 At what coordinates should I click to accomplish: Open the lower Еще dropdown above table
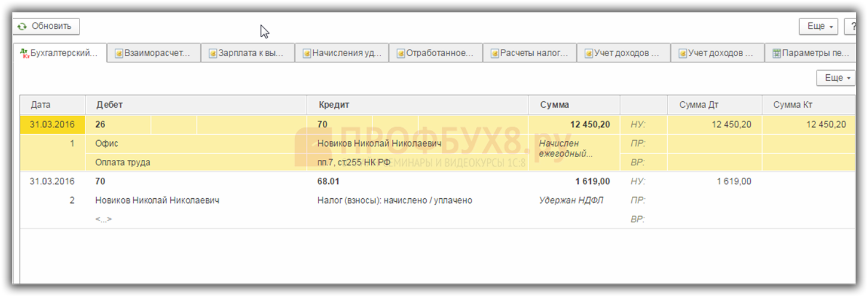pyautogui.click(x=836, y=78)
